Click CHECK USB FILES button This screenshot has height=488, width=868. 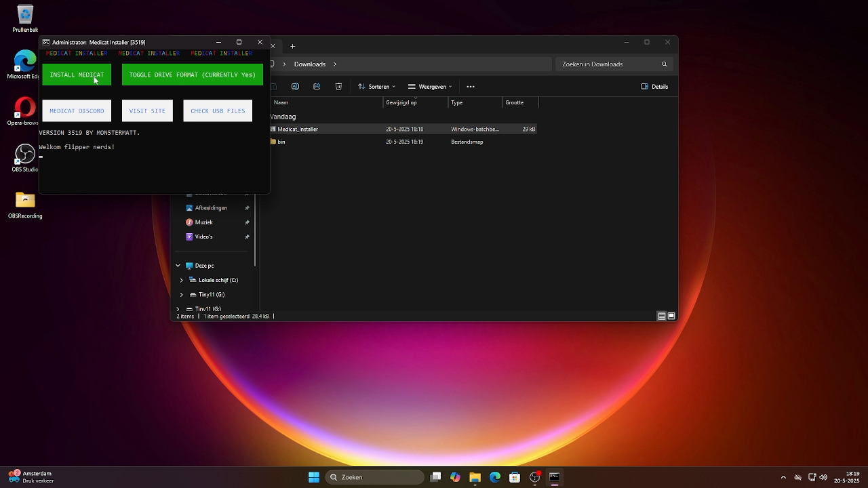218,110
